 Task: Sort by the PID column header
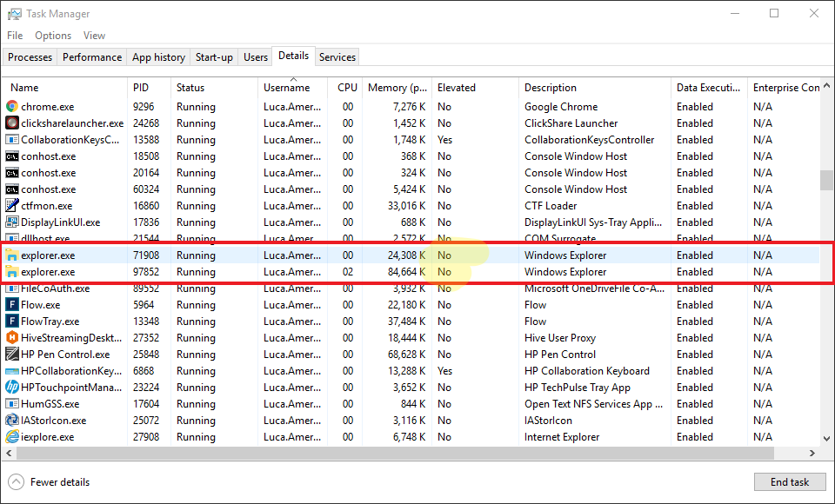(149, 88)
